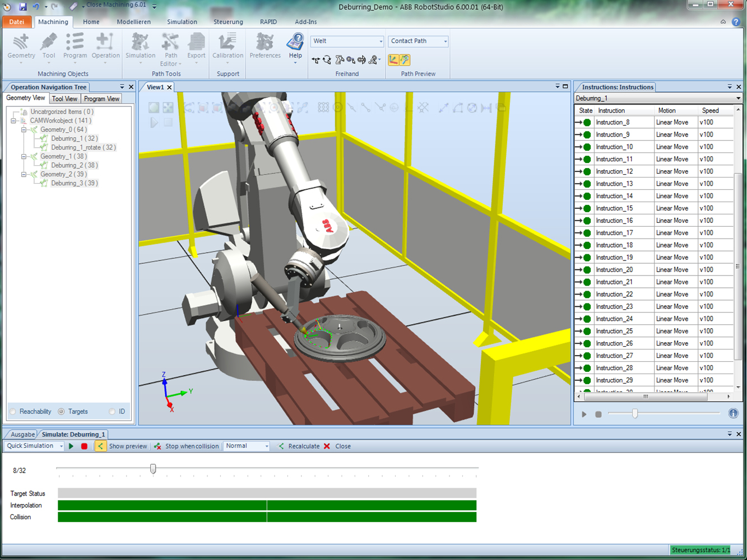
Task: Click the Undo arrow in title bar
Action: 36,7
